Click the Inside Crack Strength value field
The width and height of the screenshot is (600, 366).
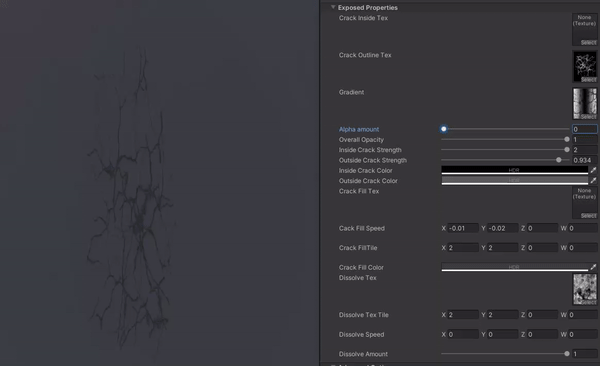[x=584, y=150]
